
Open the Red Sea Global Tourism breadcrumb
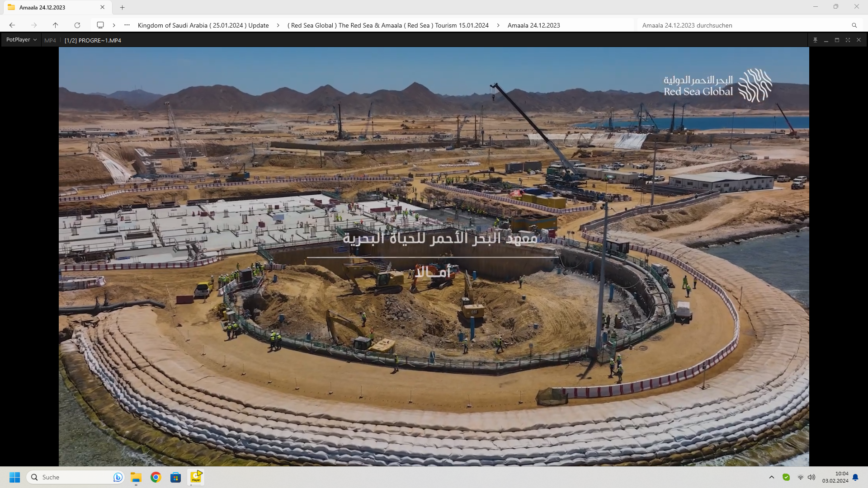coord(388,25)
